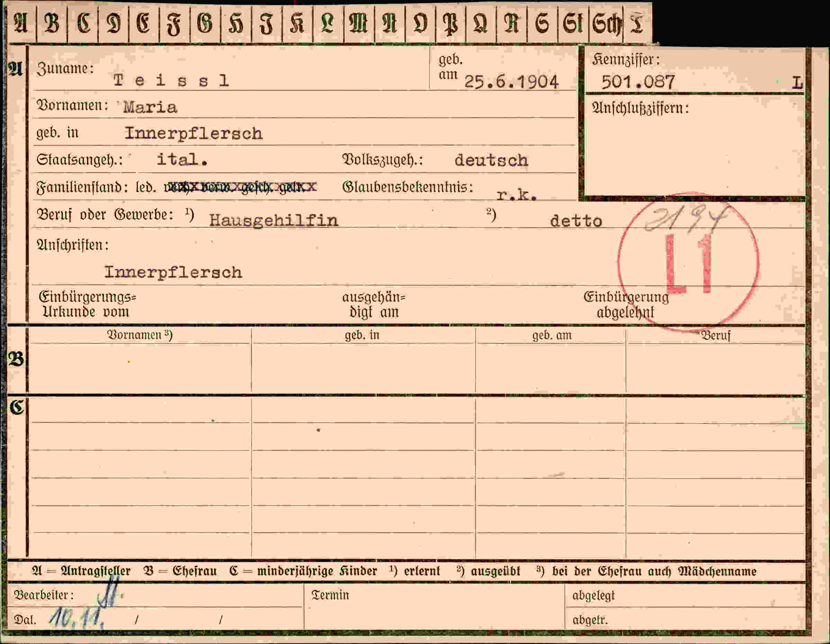The height and width of the screenshot is (644, 830).
Task: Click the Familienstand label
Action: (x=82, y=187)
